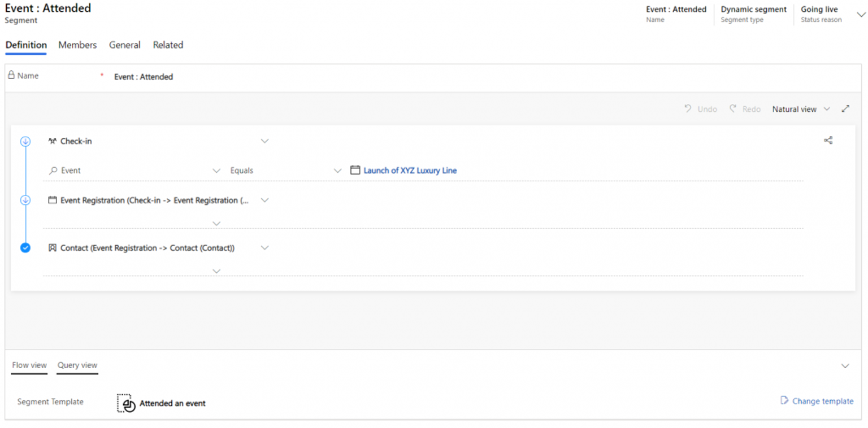
Task: Toggle the checked Contact step node
Action: click(x=25, y=247)
